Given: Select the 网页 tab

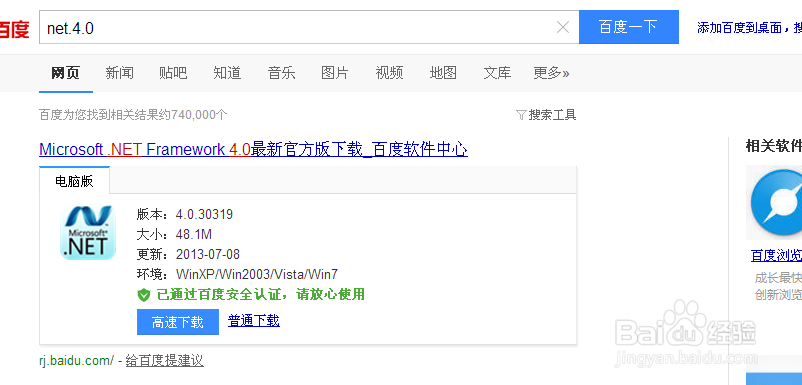Looking at the screenshot, I should tap(65, 73).
